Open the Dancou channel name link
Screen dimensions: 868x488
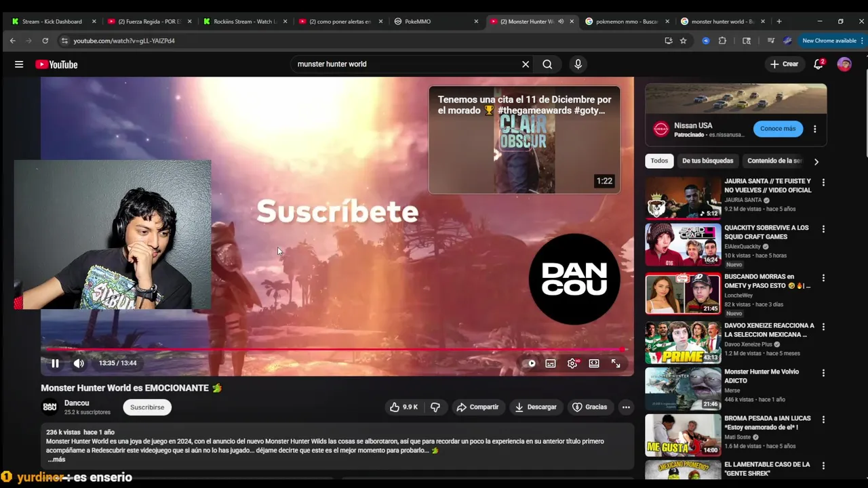(x=77, y=403)
